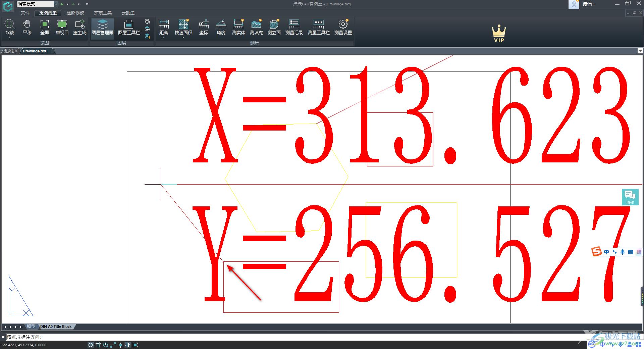Image resolution: width=644 pixels, height=349 pixels.
Task: Select the Drawing4.dxf document tab
Action: point(35,51)
